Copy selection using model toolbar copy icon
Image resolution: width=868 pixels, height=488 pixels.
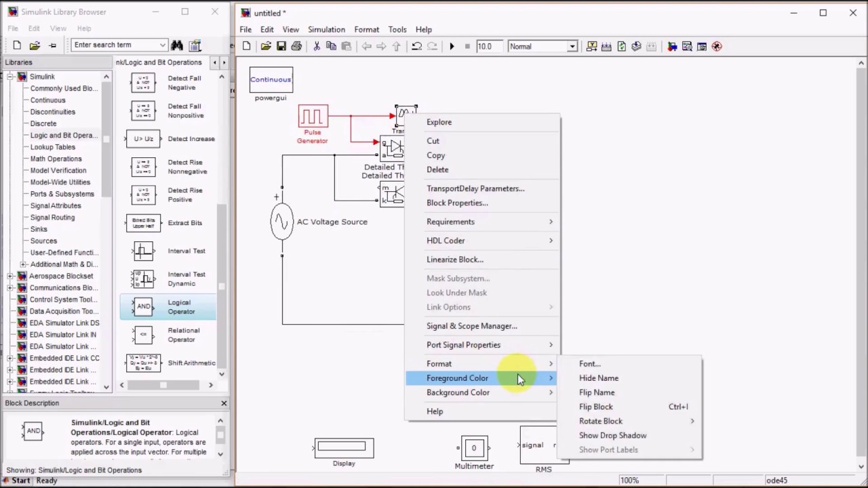click(331, 46)
